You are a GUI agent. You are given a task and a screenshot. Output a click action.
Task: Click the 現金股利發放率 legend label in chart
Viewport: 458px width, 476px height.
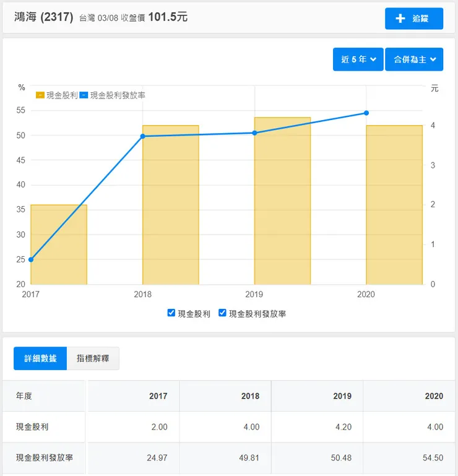(118, 95)
